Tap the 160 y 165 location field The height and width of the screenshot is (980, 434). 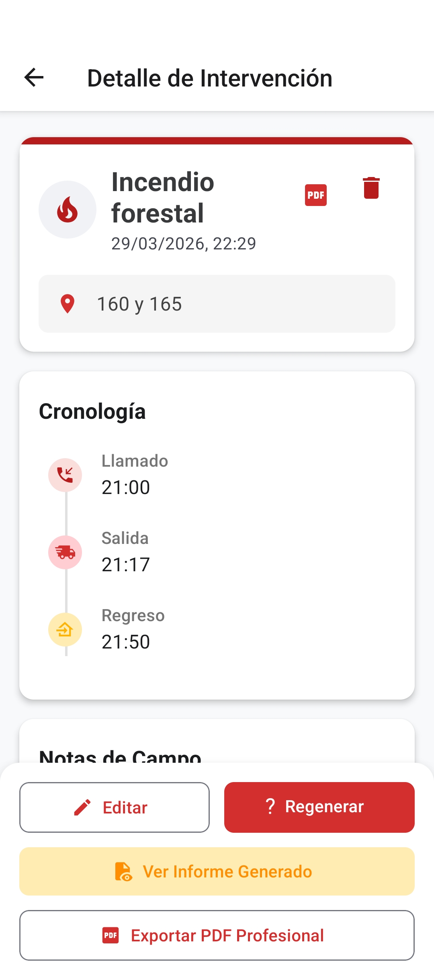point(217,304)
